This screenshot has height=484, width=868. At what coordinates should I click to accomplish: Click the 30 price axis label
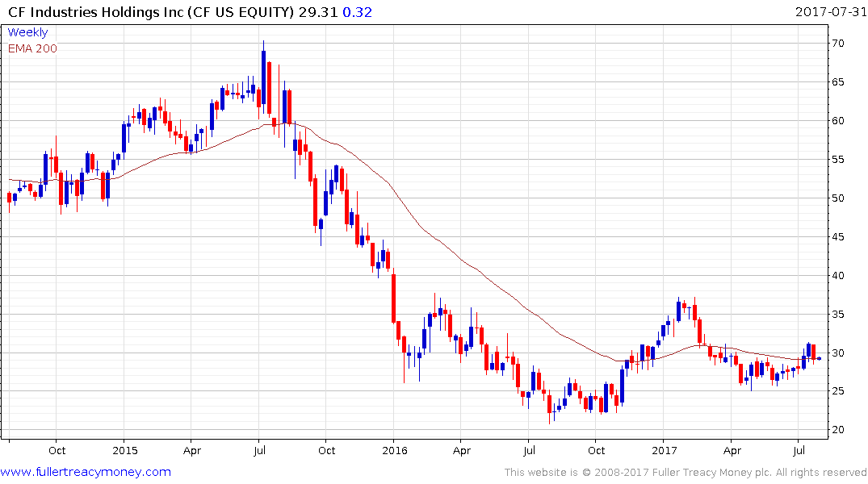[837, 353]
